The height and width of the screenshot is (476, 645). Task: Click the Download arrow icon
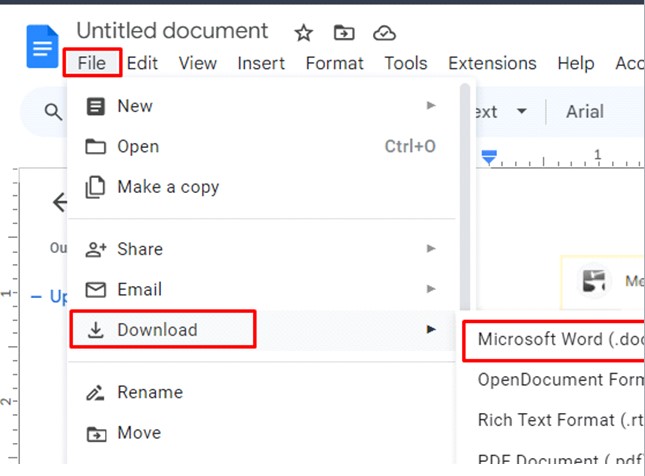pyautogui.click(x=95, y=330)
